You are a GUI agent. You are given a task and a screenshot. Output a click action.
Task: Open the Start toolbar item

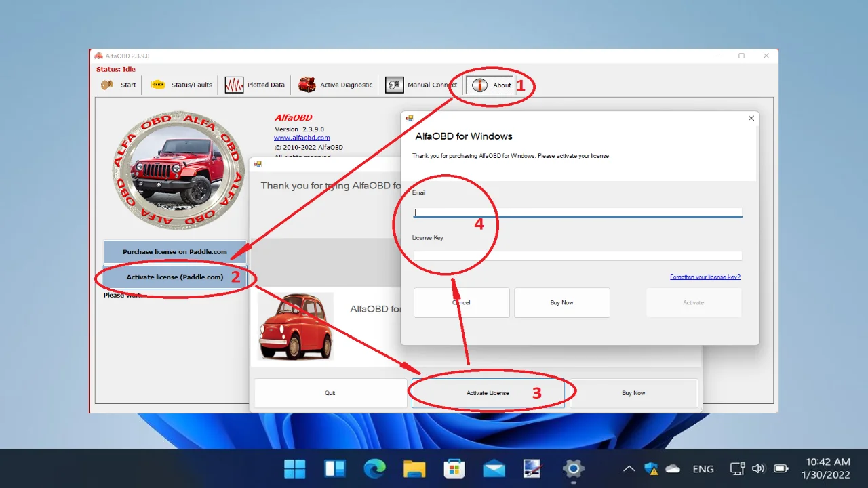(119, 85)
